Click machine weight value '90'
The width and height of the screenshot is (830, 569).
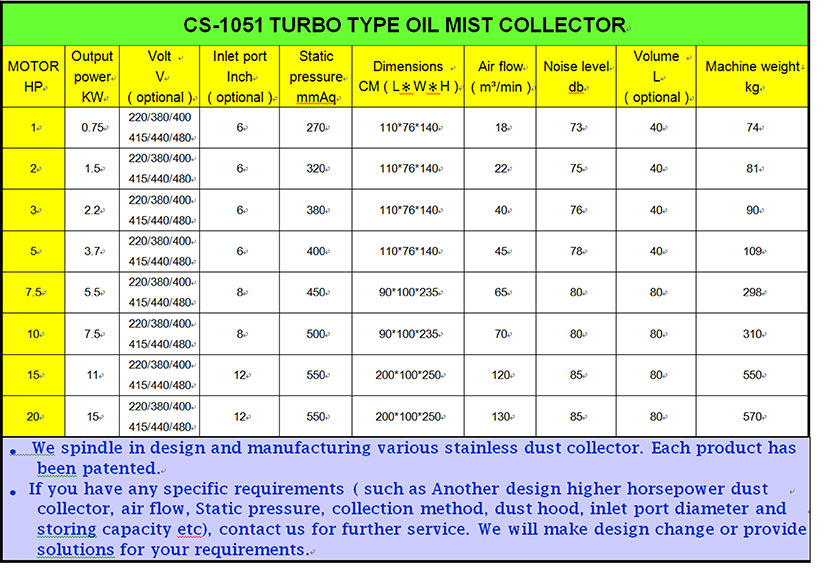point(753,210)
